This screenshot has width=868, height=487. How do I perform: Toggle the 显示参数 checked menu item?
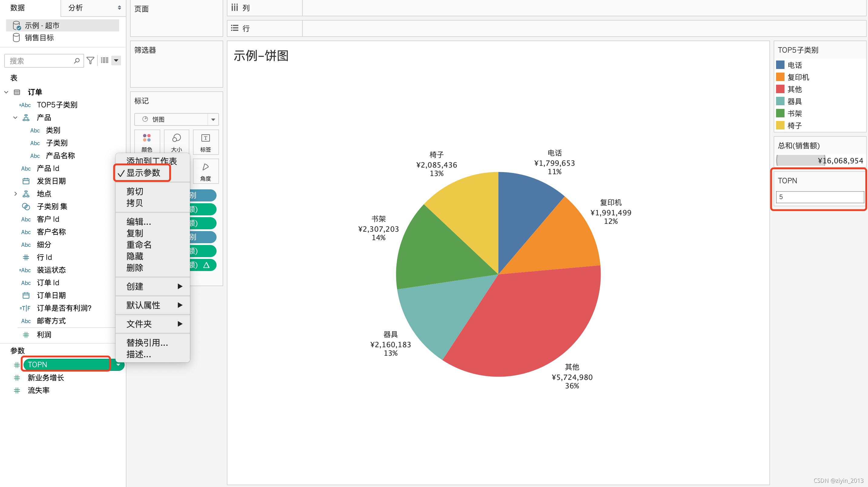143,173
